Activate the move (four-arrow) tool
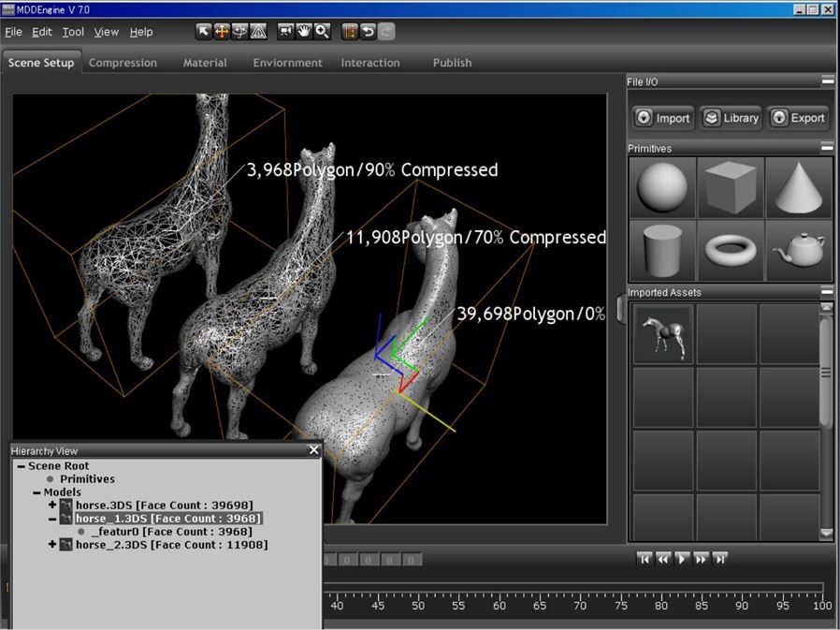 222,32
